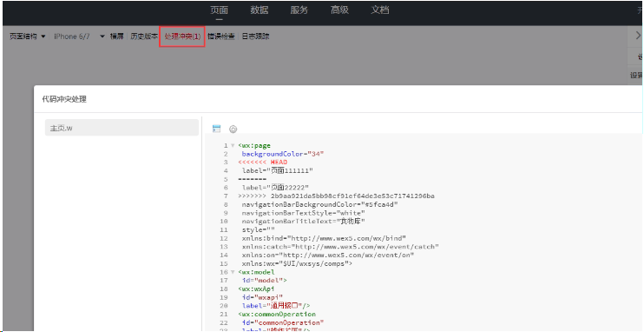Click the xmlns:wx="$UI/wxsys/comps" line
Image resolution: width=644 pixels, height=332 pixels.
pos(298,263)
